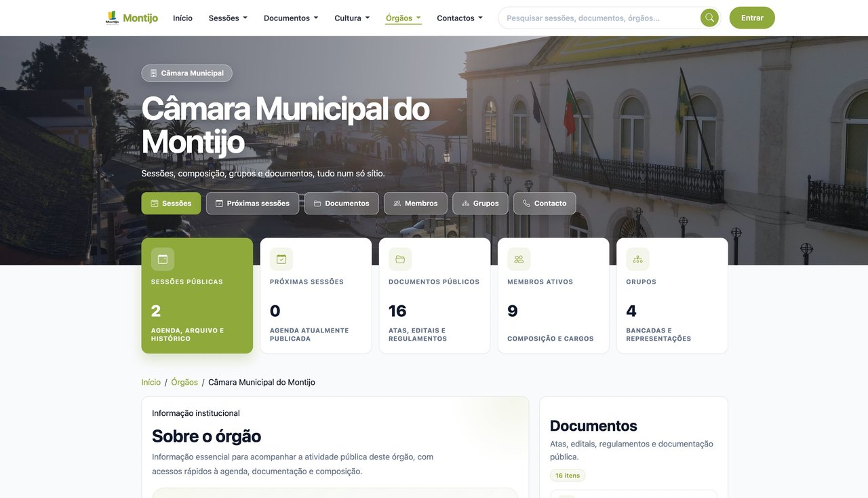Open the Documentos Públicos stat card
868x498 pixels.
click(x=435, y=296)
